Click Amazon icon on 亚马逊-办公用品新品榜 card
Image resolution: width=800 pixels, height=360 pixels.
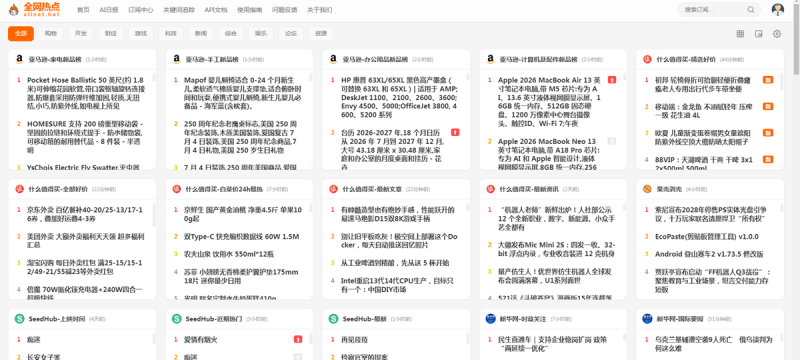click(333, 59)
